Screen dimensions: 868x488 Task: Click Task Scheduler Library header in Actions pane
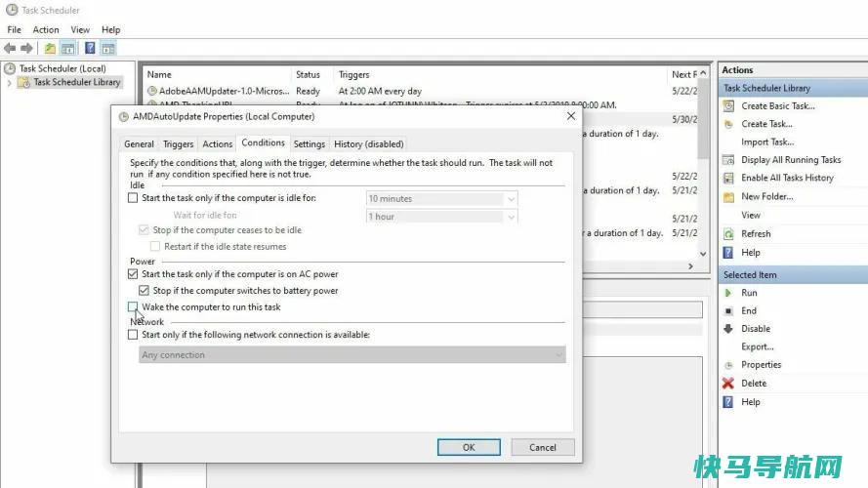[793, 88]
